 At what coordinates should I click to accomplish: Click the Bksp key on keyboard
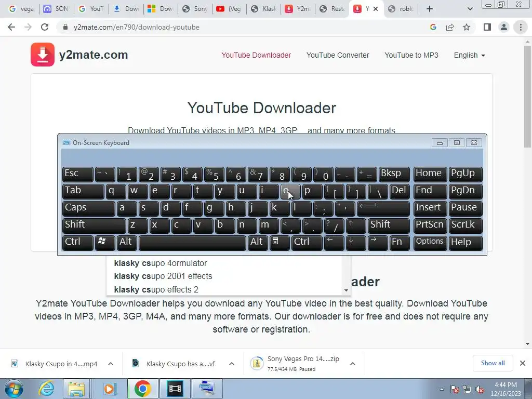pos(394,175)
